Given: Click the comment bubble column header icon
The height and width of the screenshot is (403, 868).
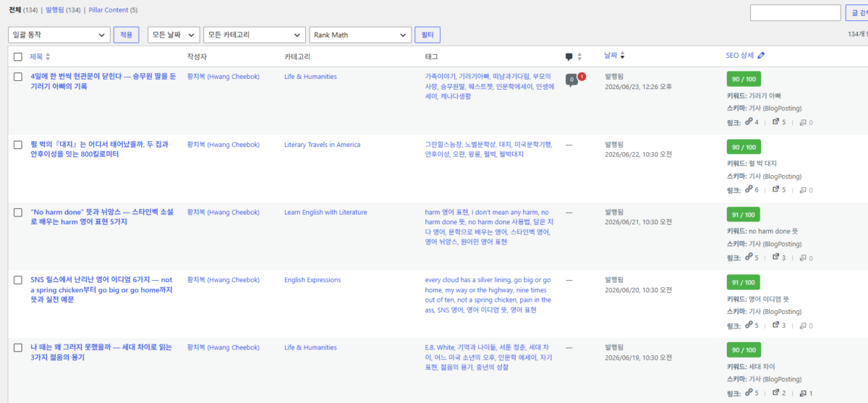Looking at the screenshot, I should (569, 56).
